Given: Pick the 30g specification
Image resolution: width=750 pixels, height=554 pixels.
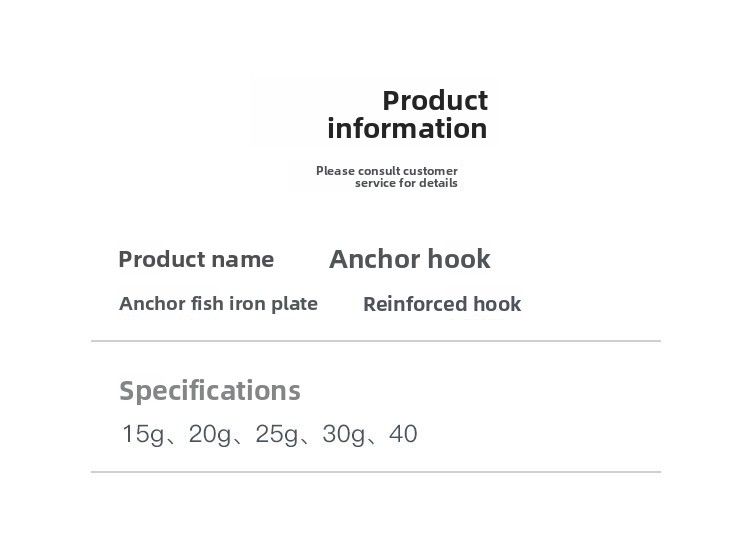Looking at the screenshot, I should (342, 435).
